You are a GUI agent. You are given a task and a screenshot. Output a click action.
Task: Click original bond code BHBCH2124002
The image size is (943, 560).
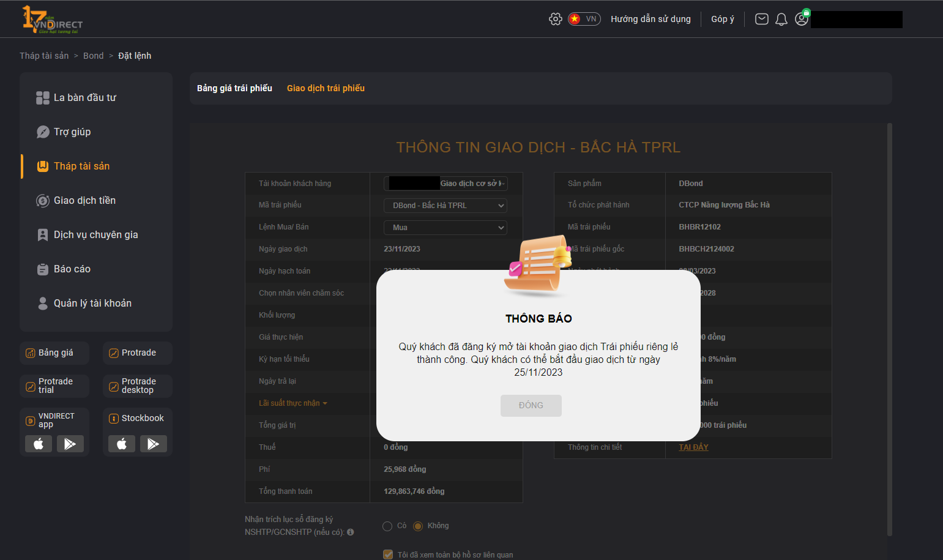coord(706,249)
